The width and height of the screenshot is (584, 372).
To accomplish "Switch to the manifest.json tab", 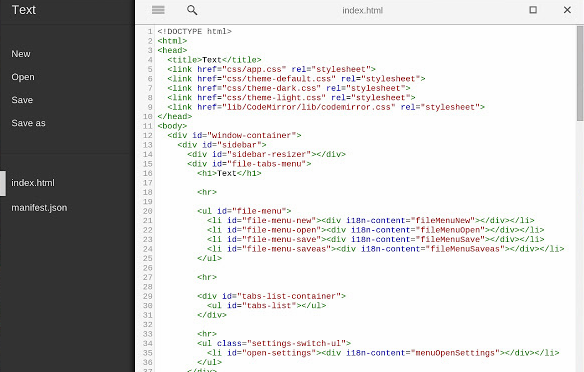I will pos(39,208).
